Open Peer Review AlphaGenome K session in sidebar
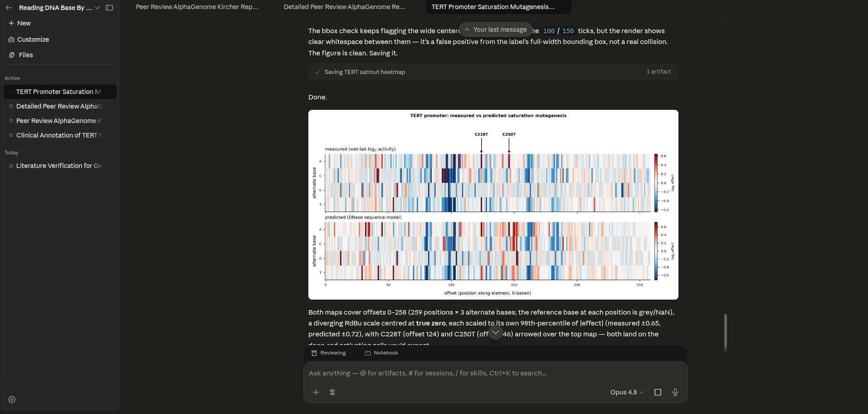868x414 pixels. pyautogui.click(x=60, y=121)
